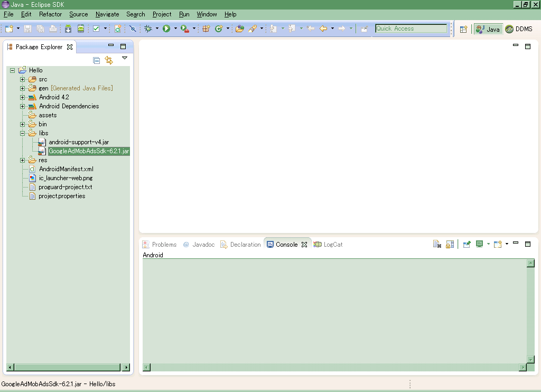The image size is (541, 392).
Task: Click the Open Console icon
Action: (x=498, y=244)
